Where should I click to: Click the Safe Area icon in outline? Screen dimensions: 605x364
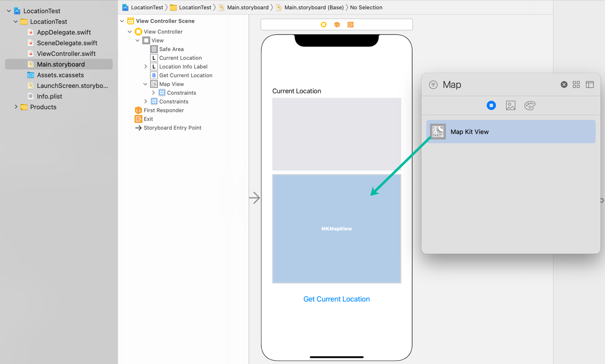pos(154,49)
